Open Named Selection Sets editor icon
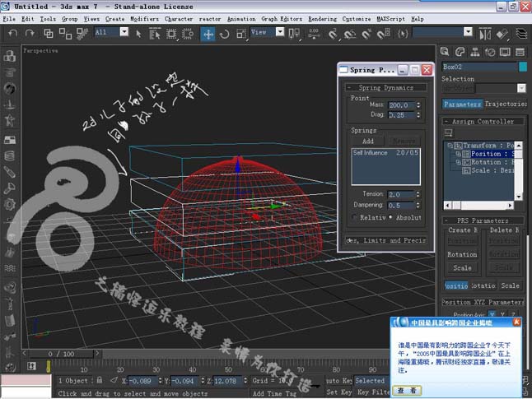 (403, 34)
